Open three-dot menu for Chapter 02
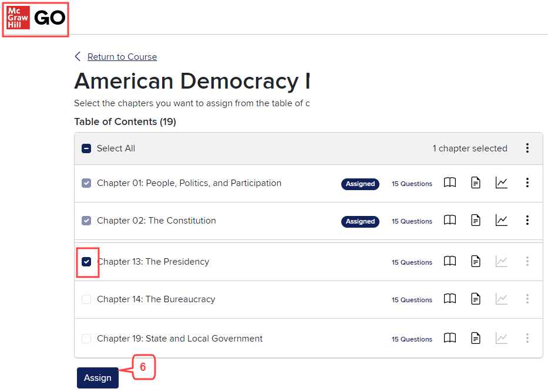Screen dimensions: 548x392 tap(527, 220)
